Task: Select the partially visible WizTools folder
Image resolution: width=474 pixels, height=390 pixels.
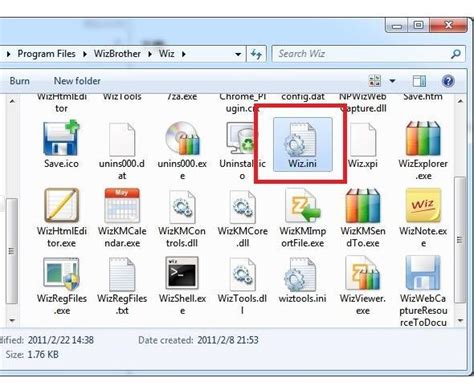Action: [x=122, y=97]
